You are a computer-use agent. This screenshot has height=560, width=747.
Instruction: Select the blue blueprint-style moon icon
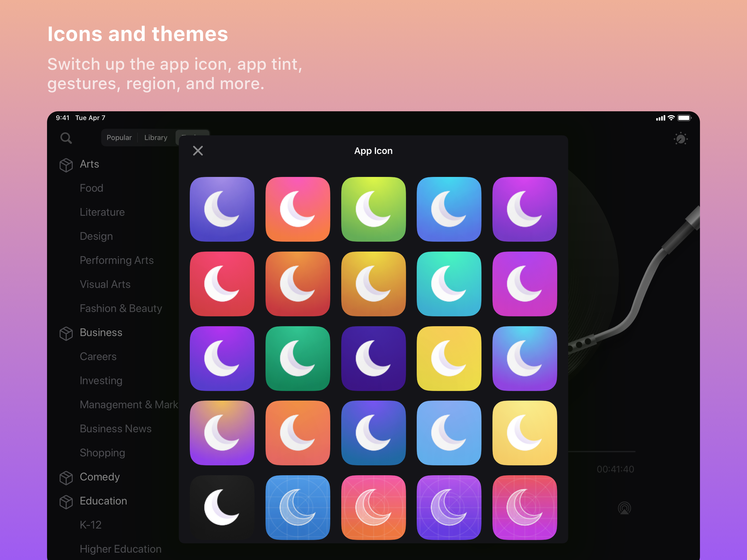click(x=297, y=507)
